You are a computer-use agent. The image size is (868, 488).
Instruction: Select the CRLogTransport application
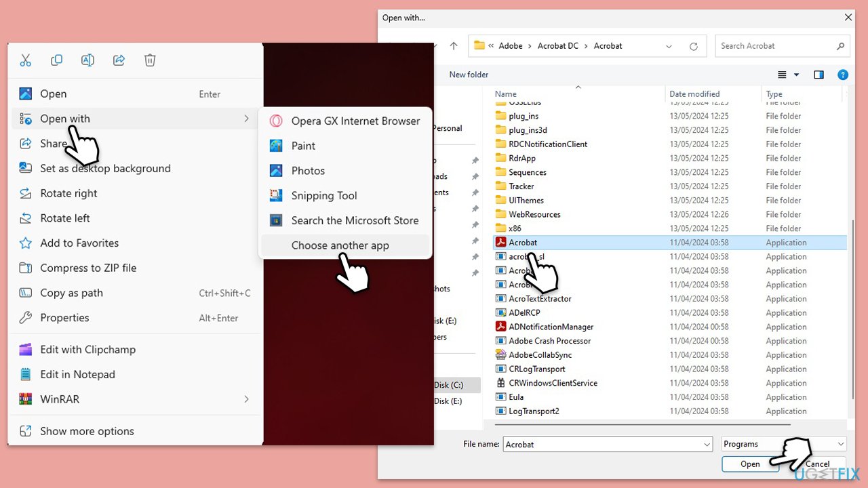point(537,369)
